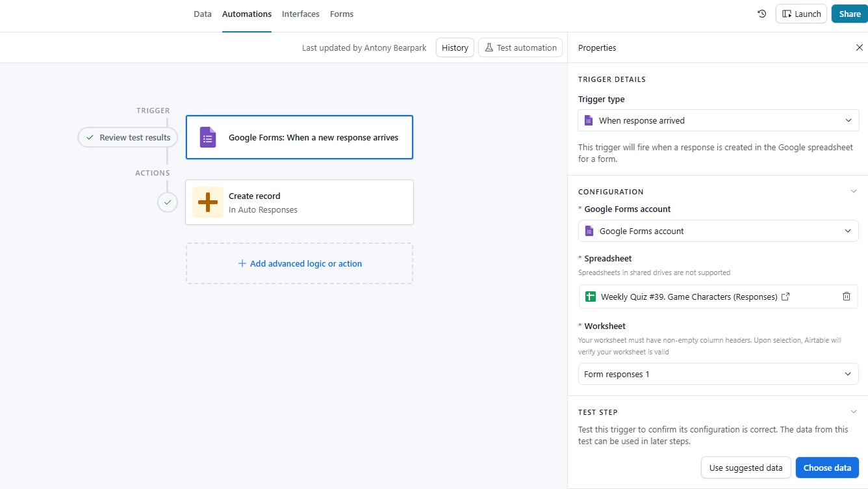868x489 pixels.
Task: Click the Launch button
Action: (x=801, y=14)
